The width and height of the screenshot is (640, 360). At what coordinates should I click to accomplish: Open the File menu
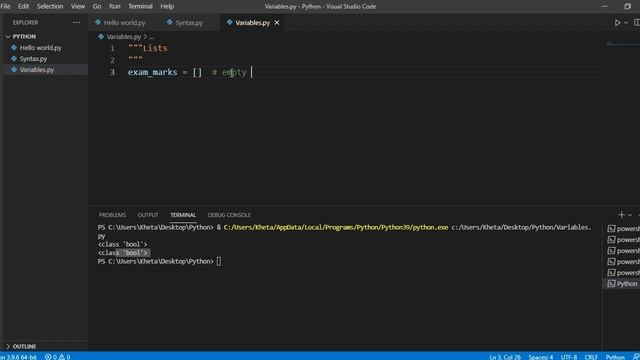[5, 7]
